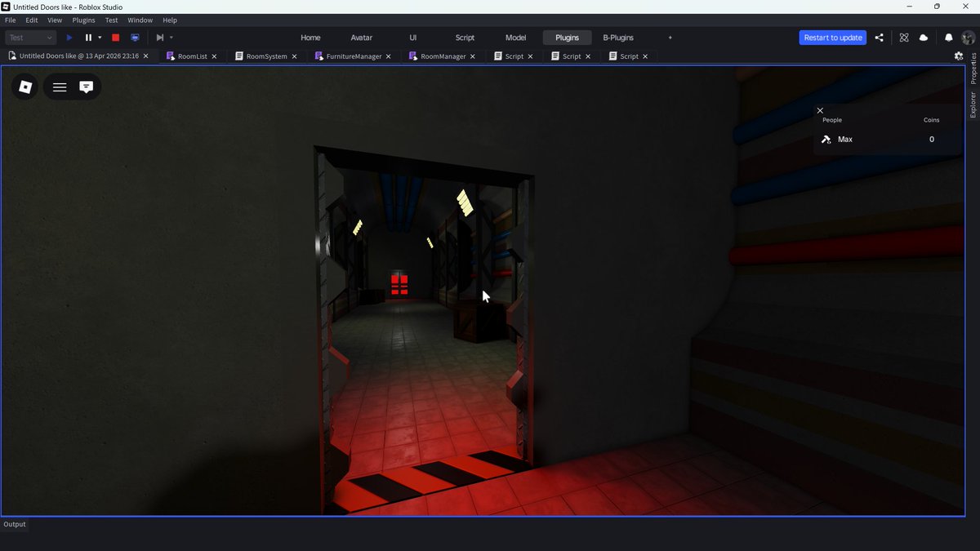
Task: Stop the playtest with red square
Action: coord(116,38)
